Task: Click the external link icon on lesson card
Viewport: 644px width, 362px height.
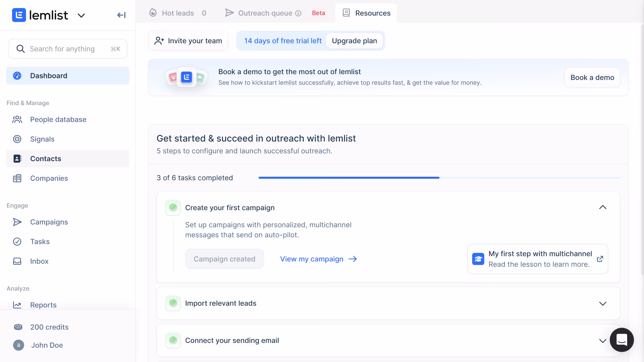Action: pyautogui.click(x=600, y=259)
